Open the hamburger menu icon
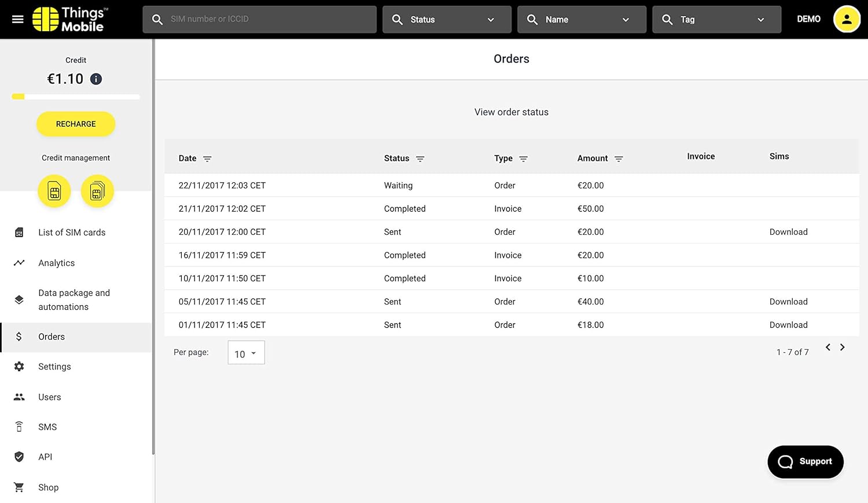The image size is (868, 503). coord(18,19)
